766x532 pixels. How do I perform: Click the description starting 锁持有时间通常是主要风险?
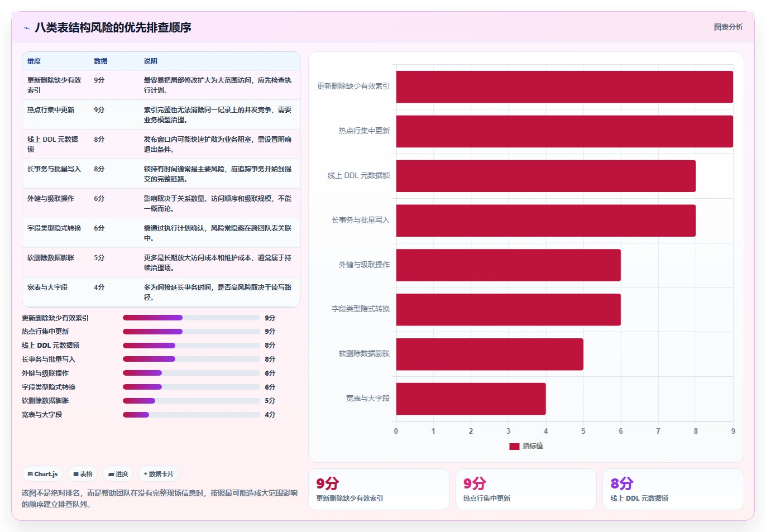coord(218,174)
